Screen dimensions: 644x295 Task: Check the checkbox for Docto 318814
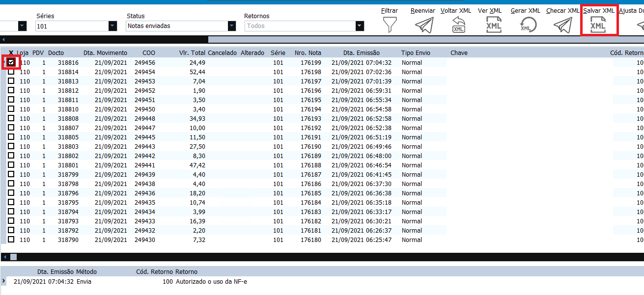(x=11, y=72)
